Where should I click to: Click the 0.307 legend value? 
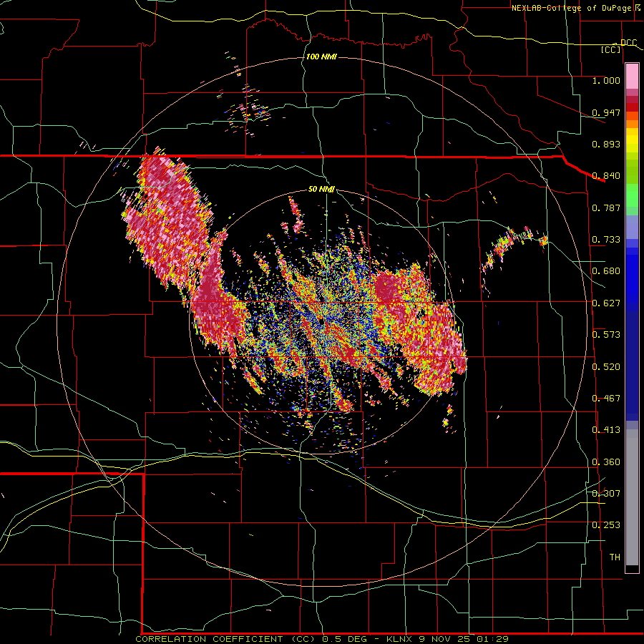(606, 494)
